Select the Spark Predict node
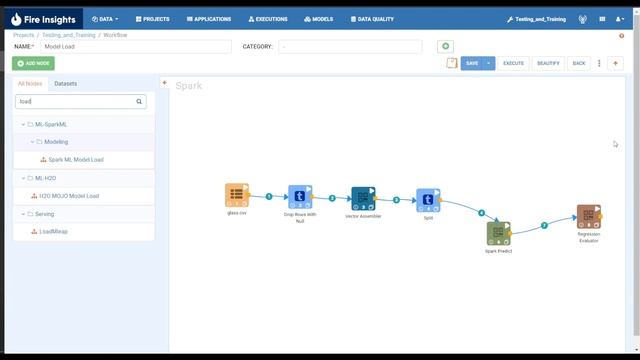This screenshot has height=360, width=640. pyautogui.click(x=498, y=233)
